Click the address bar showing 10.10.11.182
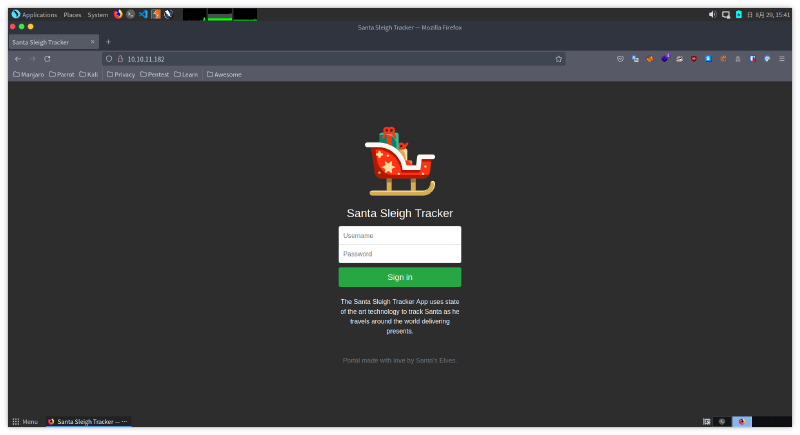This screenshot has height=435, width=800. point(334,59)
